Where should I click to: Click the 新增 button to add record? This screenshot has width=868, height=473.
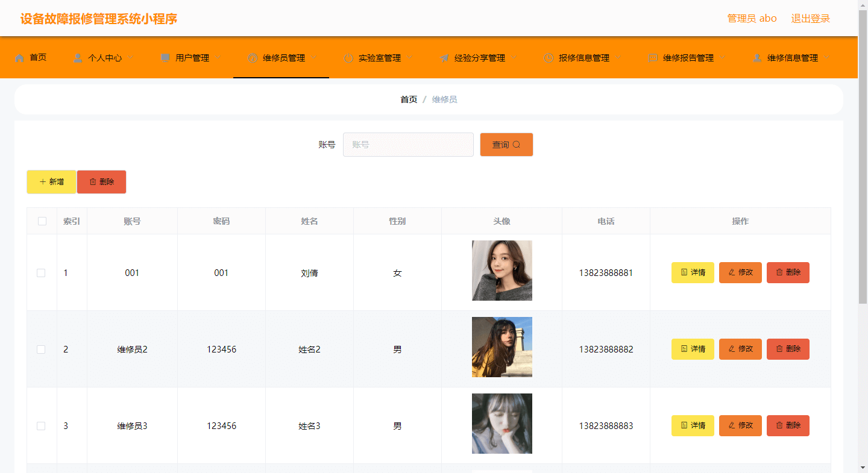[x=51, y=181]
